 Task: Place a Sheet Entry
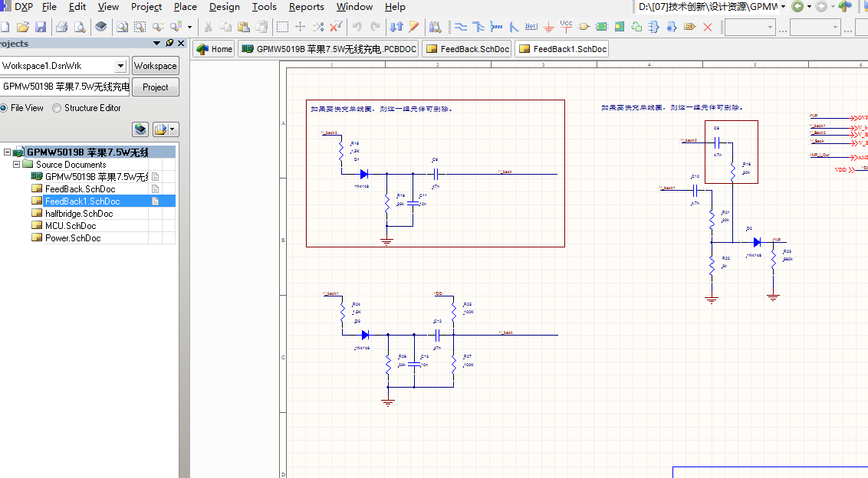pos(620,27)
